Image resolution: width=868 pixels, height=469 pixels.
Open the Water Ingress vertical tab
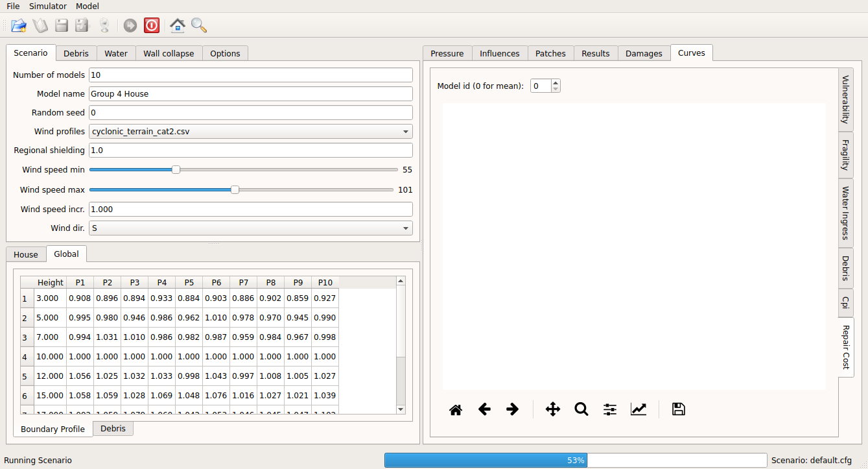coord(845,213)
